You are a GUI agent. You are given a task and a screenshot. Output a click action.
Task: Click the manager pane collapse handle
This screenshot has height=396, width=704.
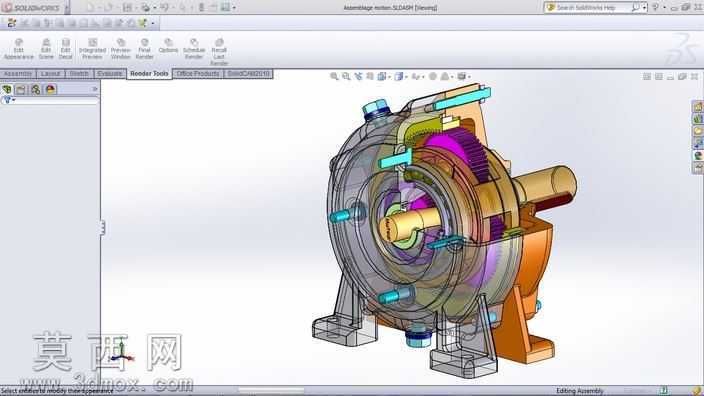pyautogui.click(x=102, y=228)
